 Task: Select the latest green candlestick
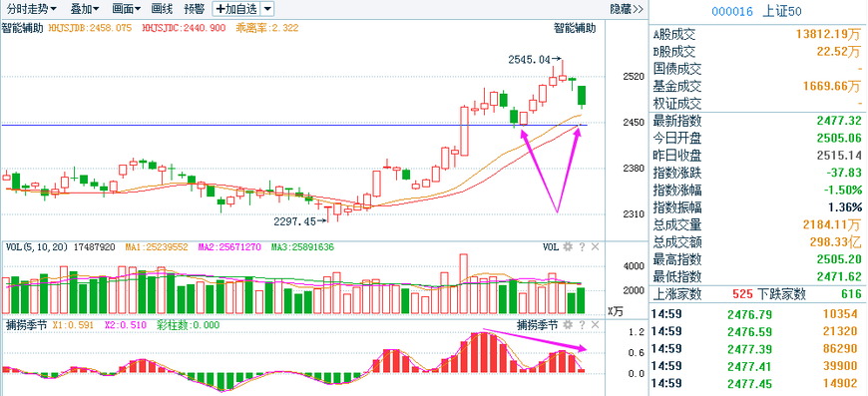(x=582, y=95)
